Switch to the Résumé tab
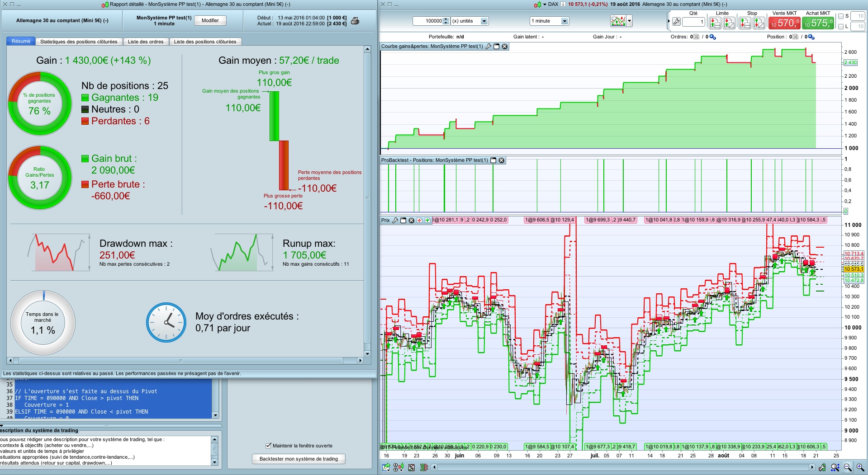This screenshot has height=475, width=868. coord(21,41)
